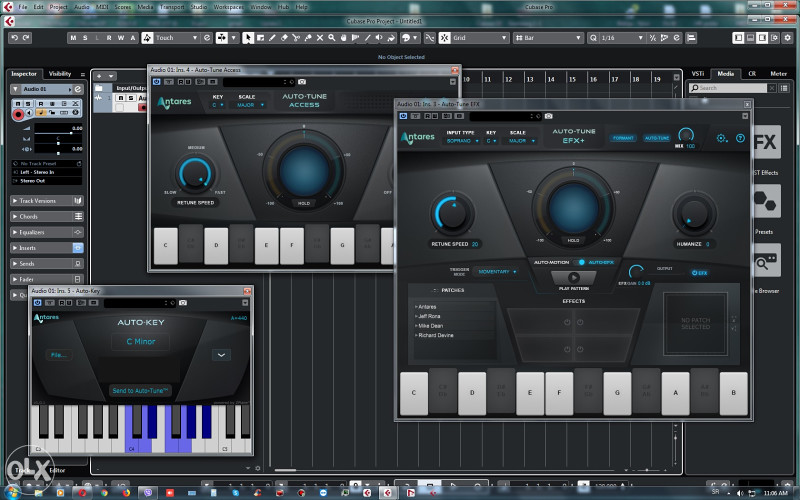Select the Split scissors tool
The width and height of the screenshot is (800, 500).
pos(296,38)
